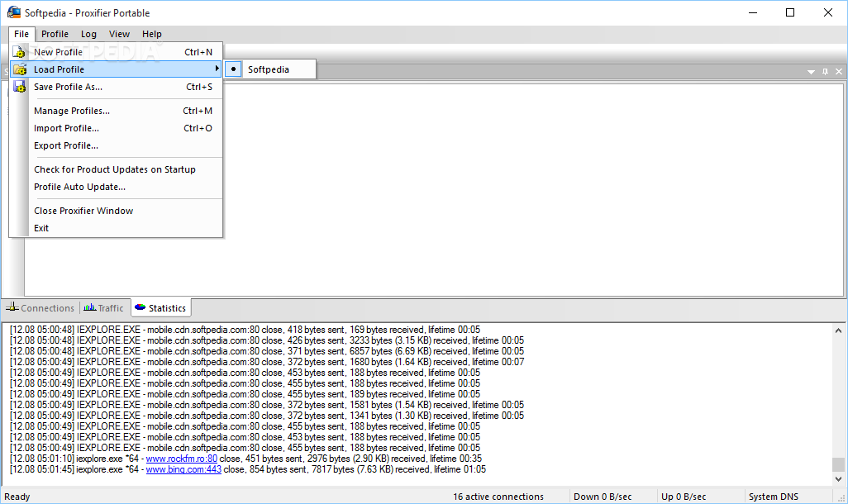Viewport: 848px width, 504px height.
Task: Open the File menu
Action: tap(21, 34)
